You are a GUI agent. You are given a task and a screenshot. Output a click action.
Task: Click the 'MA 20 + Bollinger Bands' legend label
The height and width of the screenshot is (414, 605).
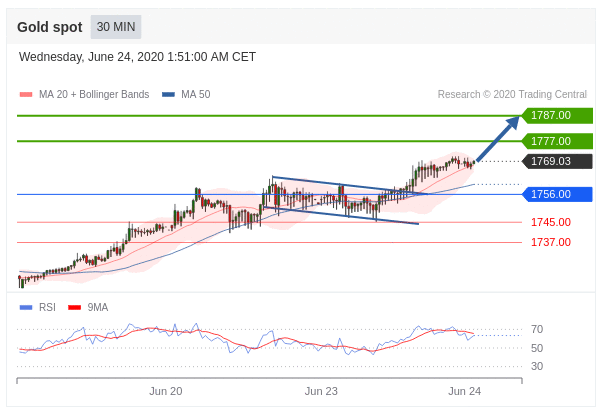pos(94,95)
